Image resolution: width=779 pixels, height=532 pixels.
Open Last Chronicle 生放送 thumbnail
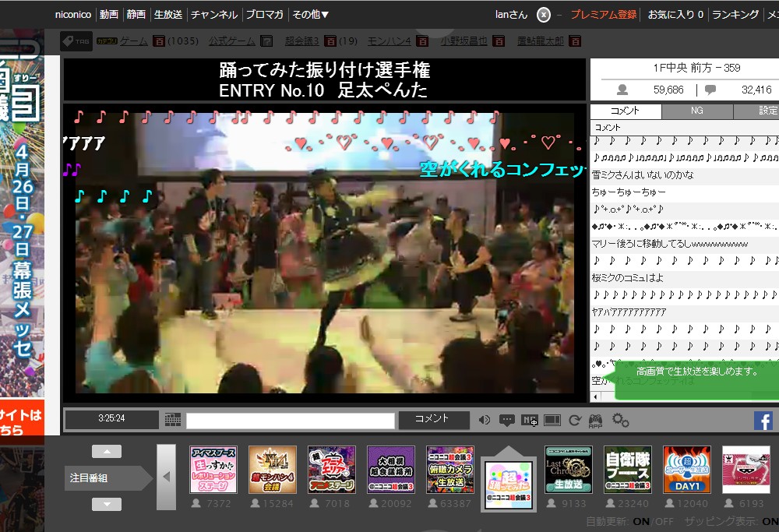pos(569,470)
